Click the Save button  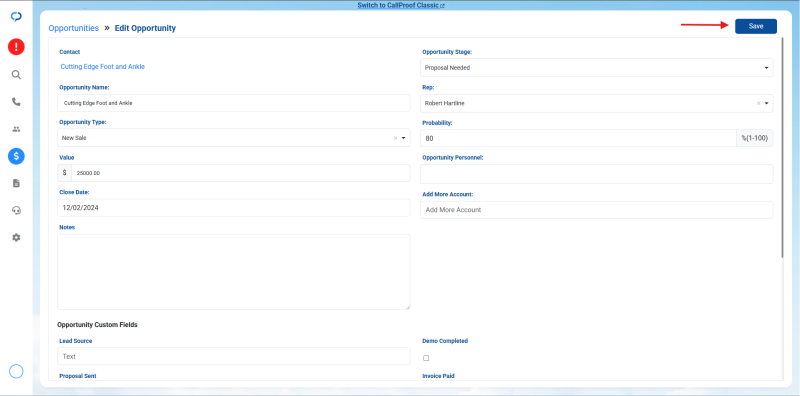[x=756, y=26]
